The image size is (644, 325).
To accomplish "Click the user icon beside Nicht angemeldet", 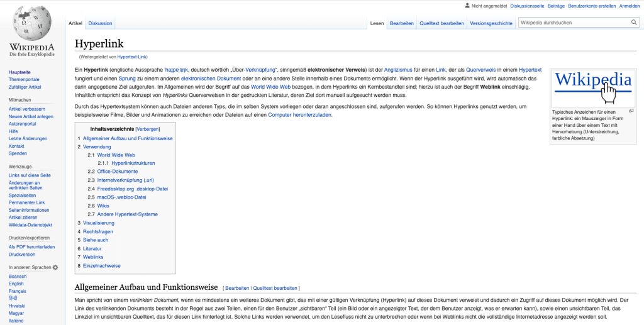I will 467,6.
